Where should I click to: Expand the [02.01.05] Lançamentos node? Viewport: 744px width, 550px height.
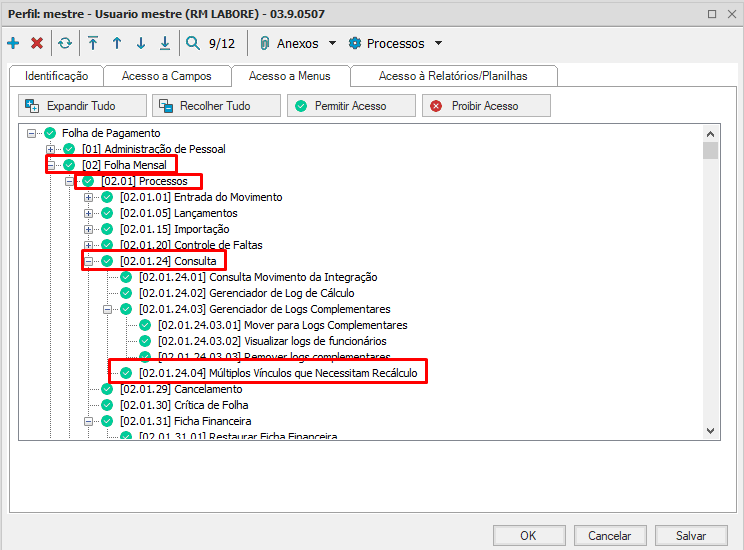pos(88,213)
